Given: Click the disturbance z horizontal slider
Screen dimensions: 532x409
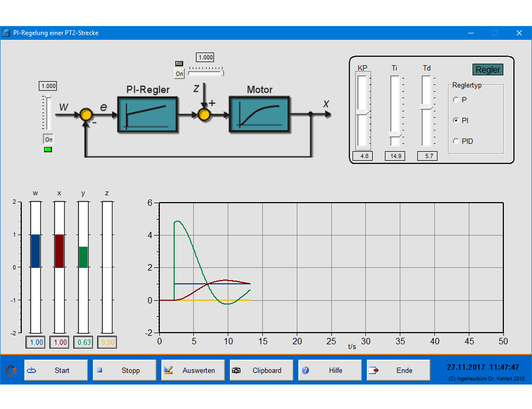Looking at the screenshot, I should tap(206, 72).
